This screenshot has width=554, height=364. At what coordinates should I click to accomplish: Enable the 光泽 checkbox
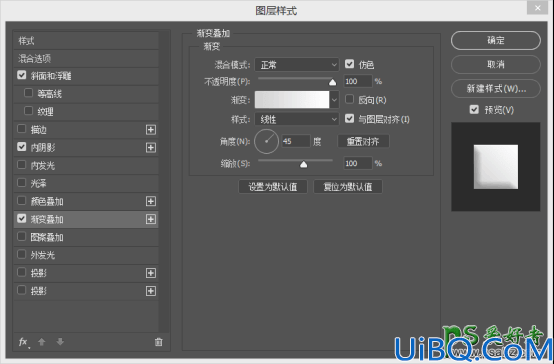point(22,183)
